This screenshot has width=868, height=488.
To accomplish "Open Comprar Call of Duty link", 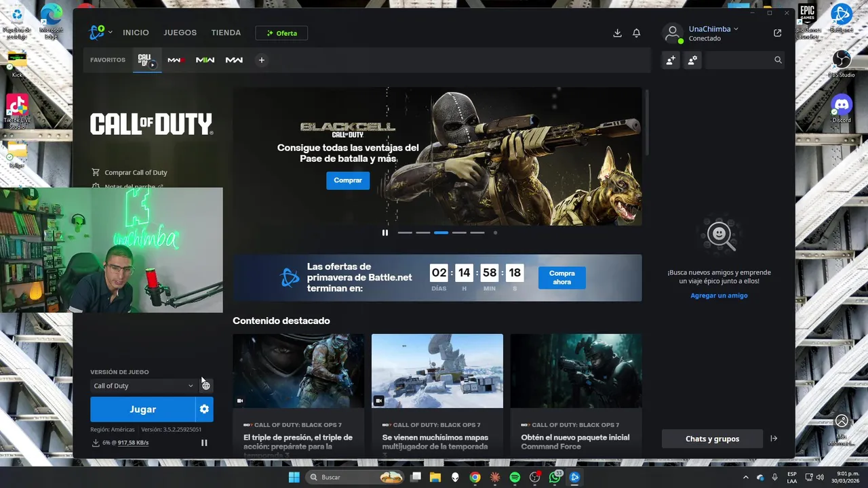I will pyautogui.click(x=130, y=172).
